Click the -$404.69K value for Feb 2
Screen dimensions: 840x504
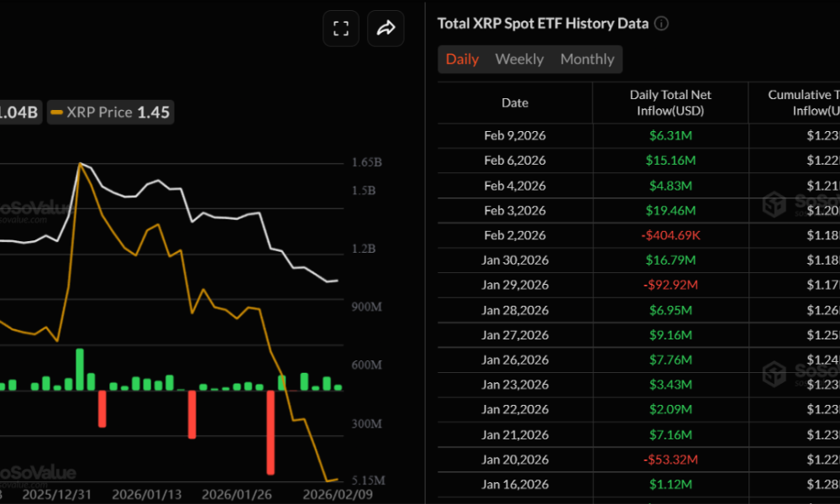(670, 235)
